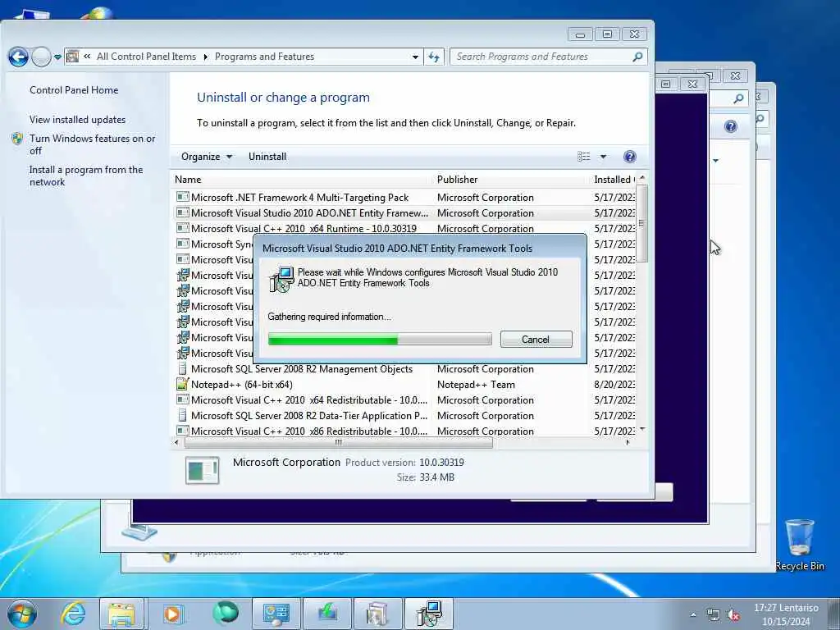Open Windows Explorer folder on taskbar
840x630 pixels.
coord(121,614)
